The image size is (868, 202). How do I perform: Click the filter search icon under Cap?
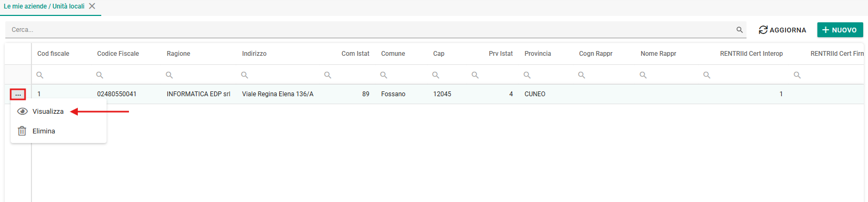point(436,75)
